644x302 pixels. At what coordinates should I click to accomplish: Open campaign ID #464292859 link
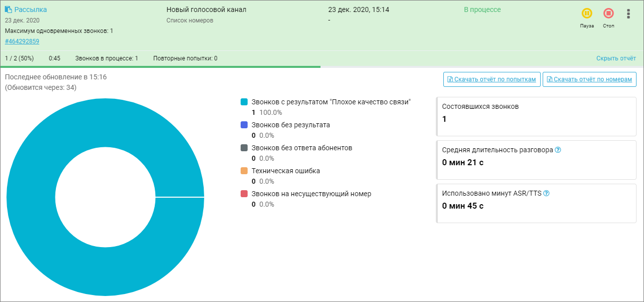tap(22, 41)
